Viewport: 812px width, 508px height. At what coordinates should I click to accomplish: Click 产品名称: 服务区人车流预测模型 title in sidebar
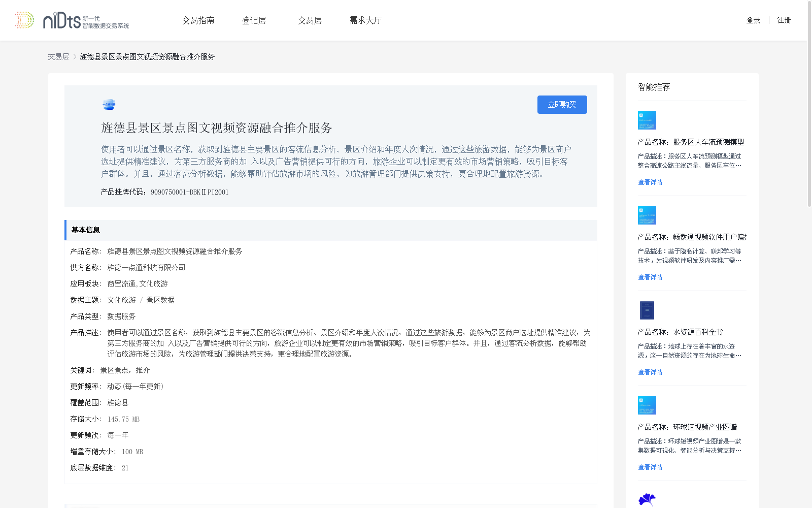(x=691, y=142)
